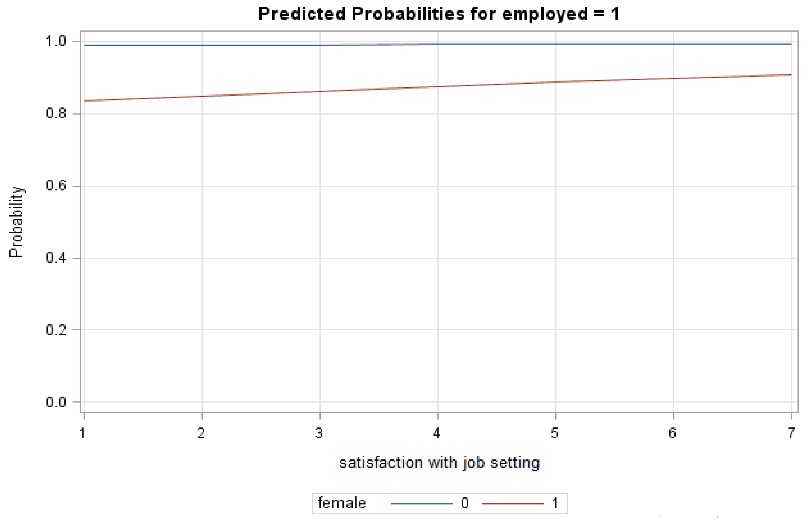
Task: Click the chart title 'Predicted Probabilities for employed = 1'
Action: (439, 14)
